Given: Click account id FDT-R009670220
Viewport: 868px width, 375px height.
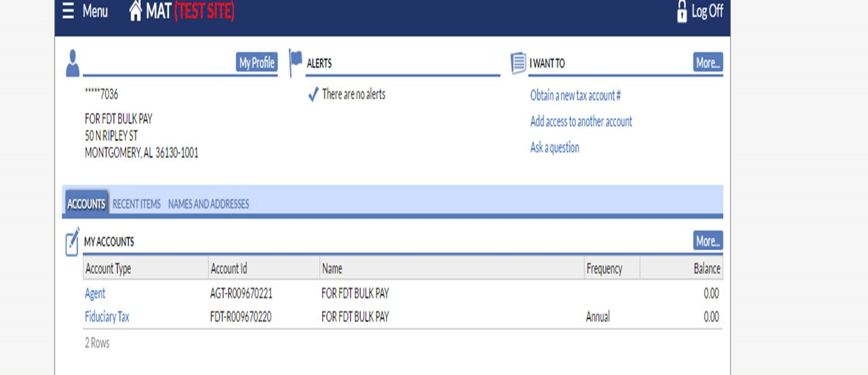Looking at the screenshot, I should (241, 317).
